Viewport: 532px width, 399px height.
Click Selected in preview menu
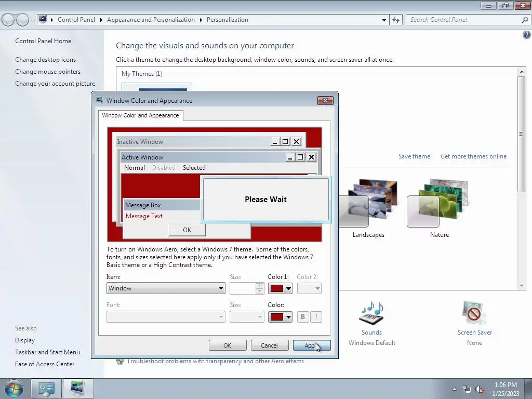[x=194, y=168]
